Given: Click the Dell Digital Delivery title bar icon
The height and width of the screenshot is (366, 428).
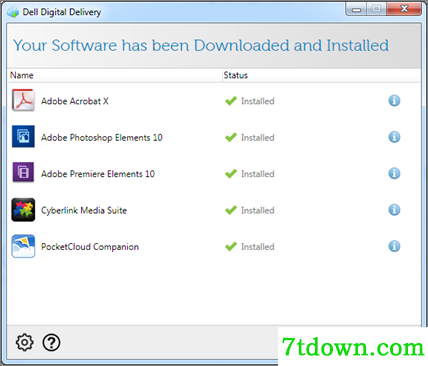Looking at the screenshot, I should 13,12.
